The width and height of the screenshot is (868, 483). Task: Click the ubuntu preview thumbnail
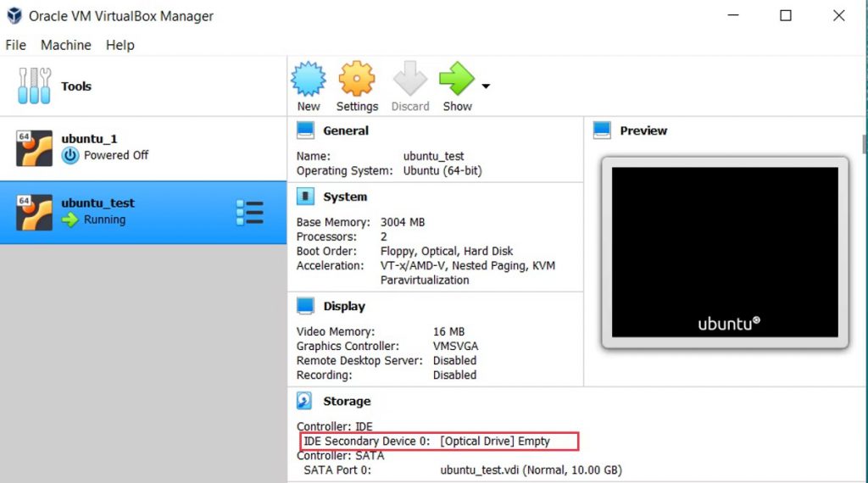[725, 252]
